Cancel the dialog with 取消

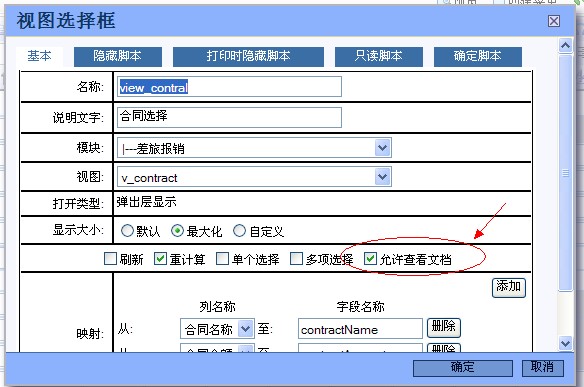pyautogui.click(x=542, y=368)
